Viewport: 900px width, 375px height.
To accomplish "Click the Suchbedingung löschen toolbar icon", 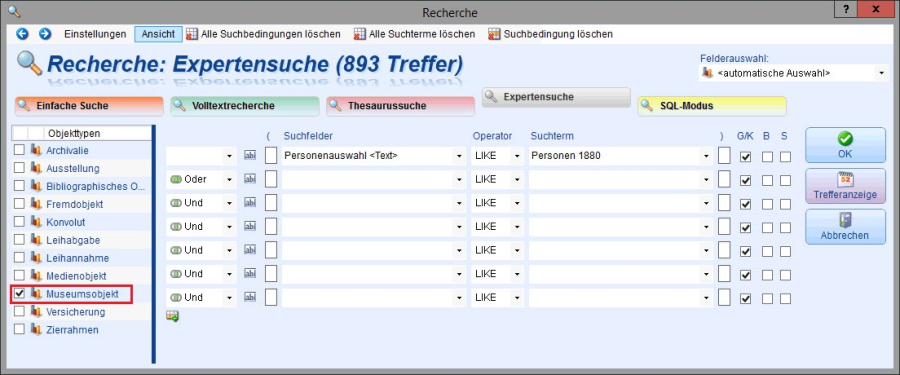I will point(494,34).
